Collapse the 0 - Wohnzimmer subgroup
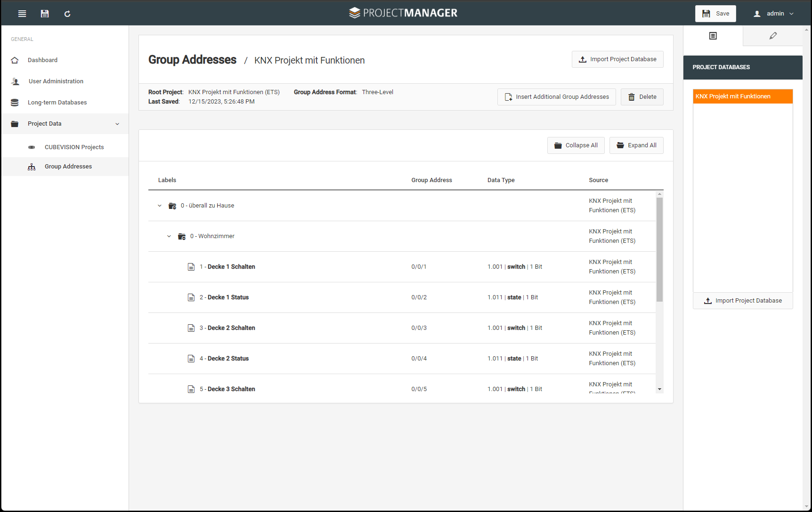812x512 pixels. click(169, 236)
